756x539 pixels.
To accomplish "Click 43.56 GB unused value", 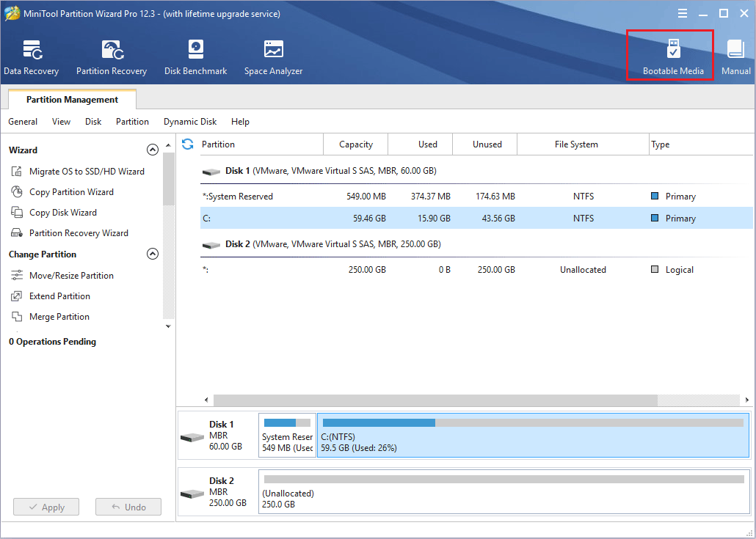I will [x=498, y=219].
